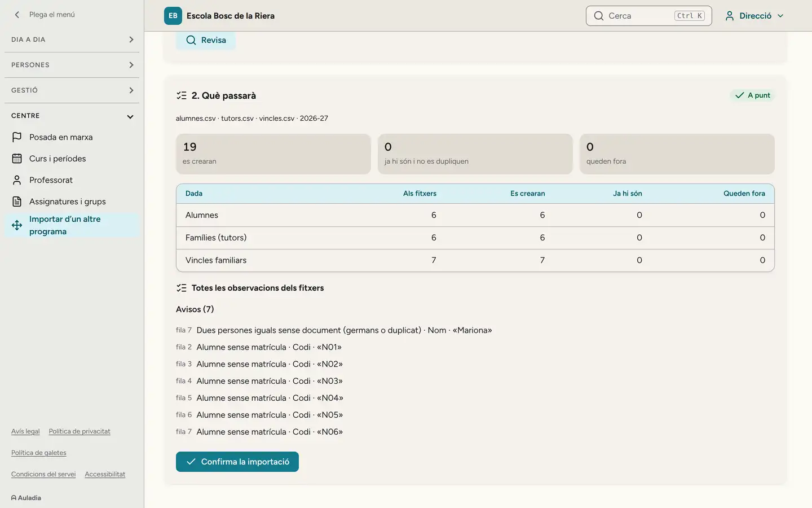Open Política de galetes link

[x=39, y=453]
